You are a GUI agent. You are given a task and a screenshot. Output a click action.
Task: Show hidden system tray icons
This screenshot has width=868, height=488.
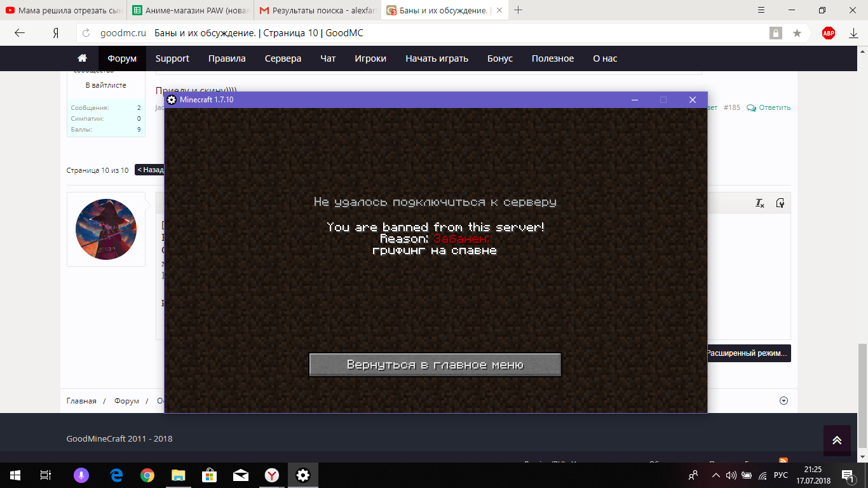716,475
